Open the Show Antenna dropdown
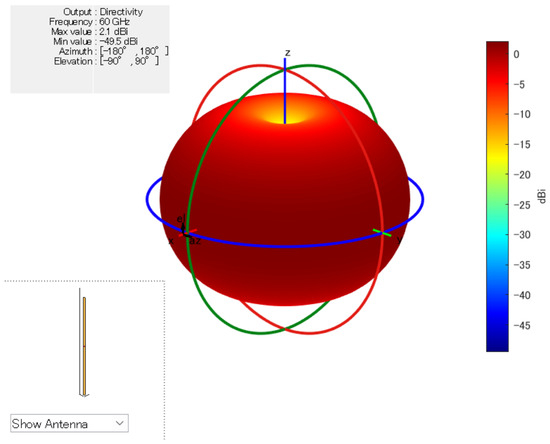Screen dimensions: 550x444 tap(69, 423)
